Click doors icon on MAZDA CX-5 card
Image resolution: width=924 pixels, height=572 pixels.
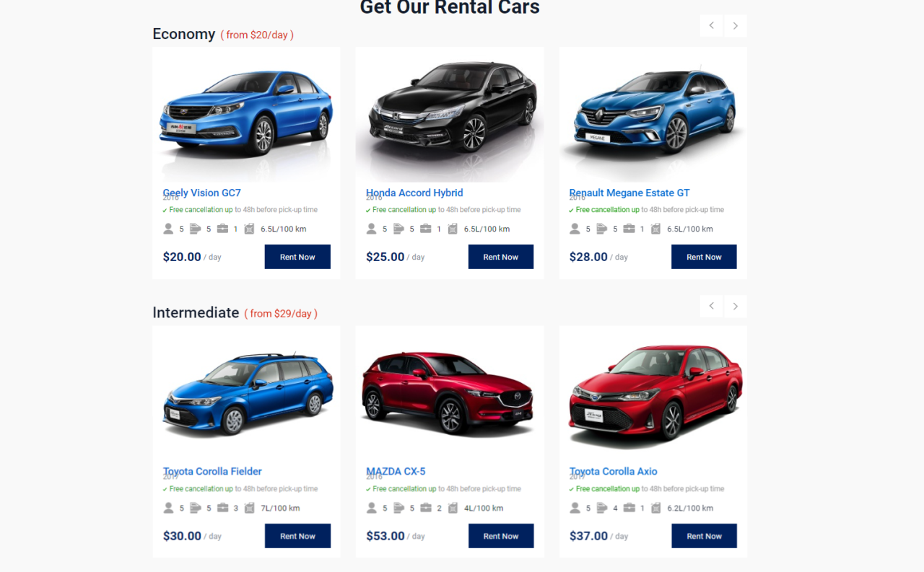point(398,508)
